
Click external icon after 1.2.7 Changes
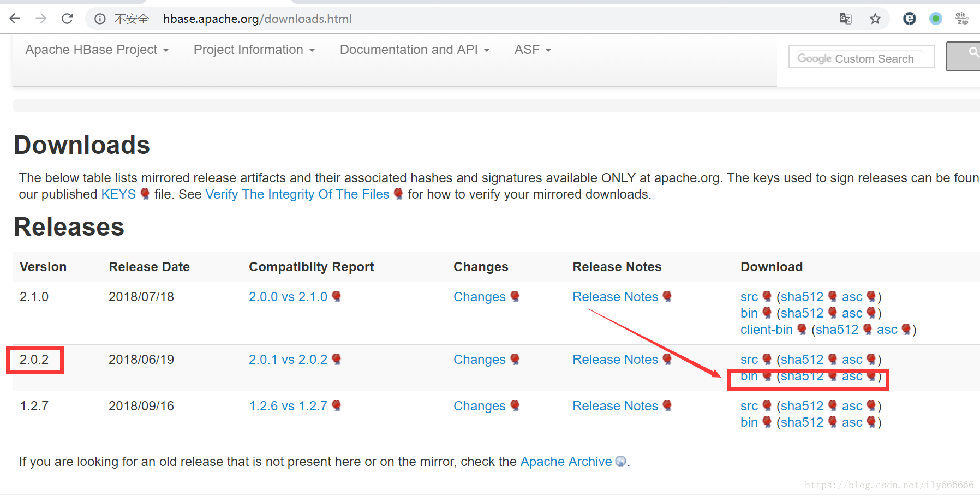[515, 405]
